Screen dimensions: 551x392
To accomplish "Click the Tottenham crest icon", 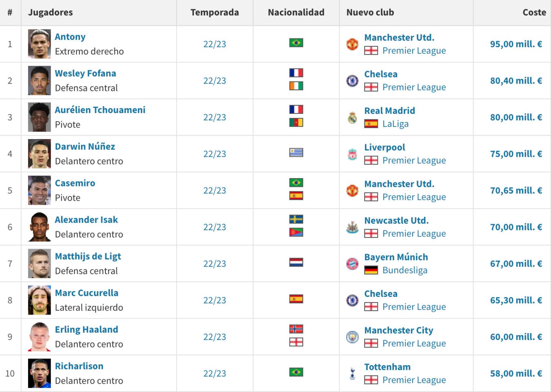I will pyautogui.click(x=352, y=374).
